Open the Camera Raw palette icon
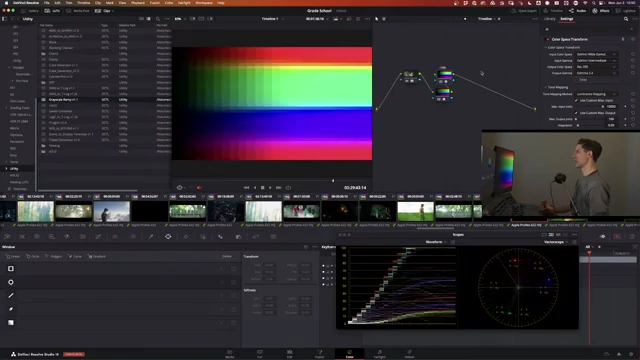 coord(7,236)
